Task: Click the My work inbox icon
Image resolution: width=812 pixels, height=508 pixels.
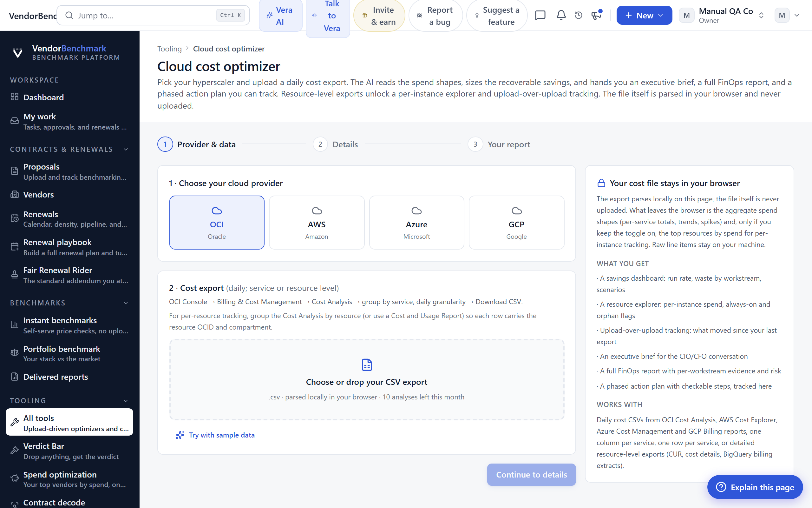Action: pos(14,121)
